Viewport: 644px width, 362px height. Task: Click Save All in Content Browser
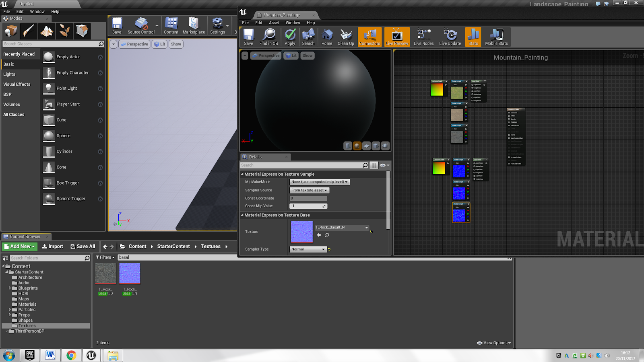point(83,247)
